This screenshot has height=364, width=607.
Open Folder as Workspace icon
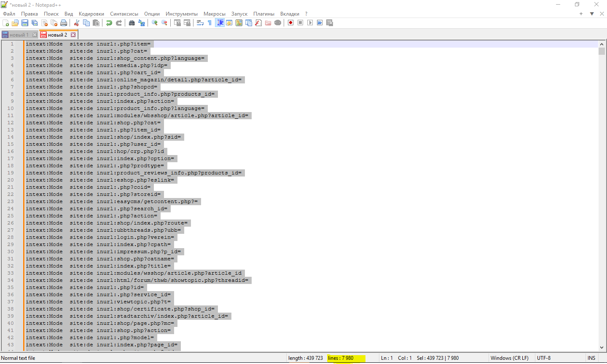pos(268,23)
